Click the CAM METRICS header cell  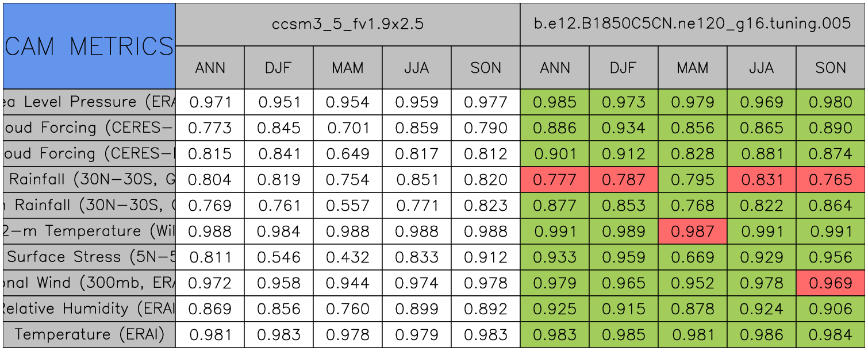[x=89, y=46]
